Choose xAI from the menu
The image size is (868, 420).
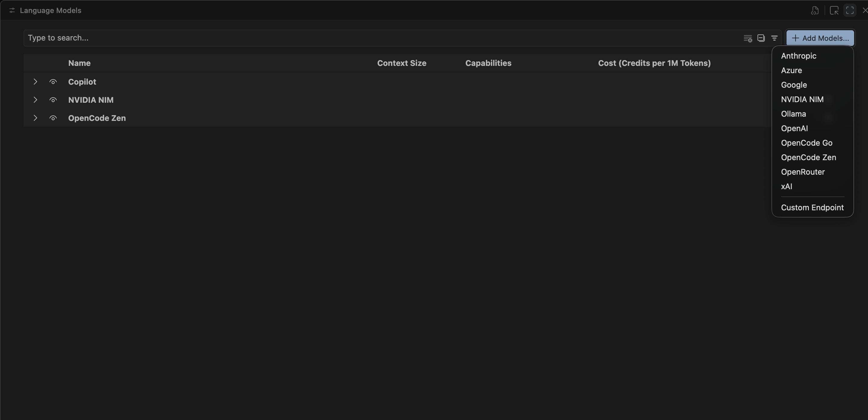coord(812,186)
